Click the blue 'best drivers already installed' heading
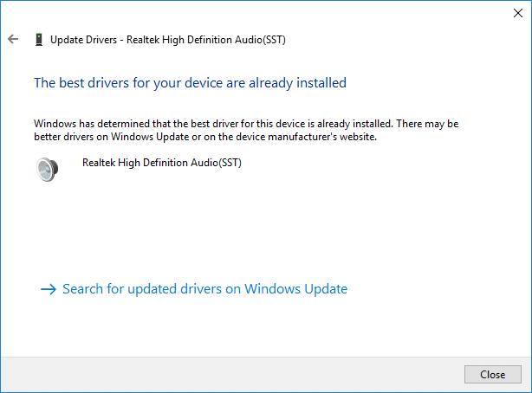Image resolution: width=532 pixels, height=393 pixels. click(x=190, y=83)
